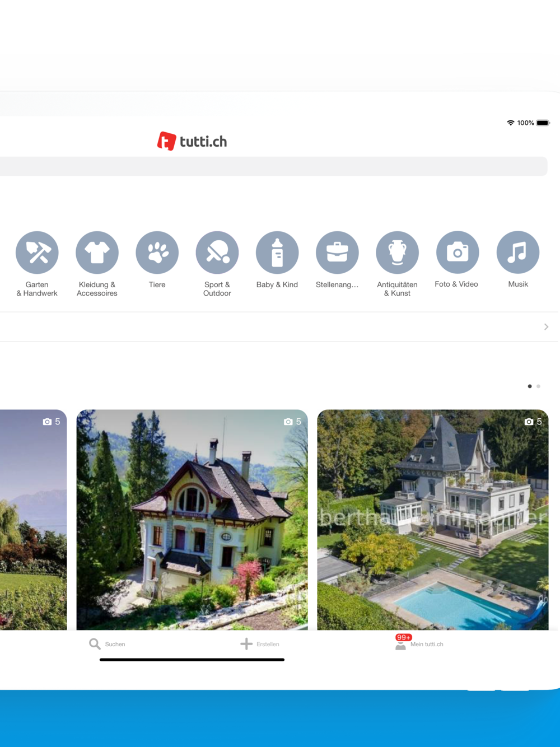Screen dimensions: 560x747
Task: Open the vineyard landscape listing thumbnail
Action: (x=33, y=520)
